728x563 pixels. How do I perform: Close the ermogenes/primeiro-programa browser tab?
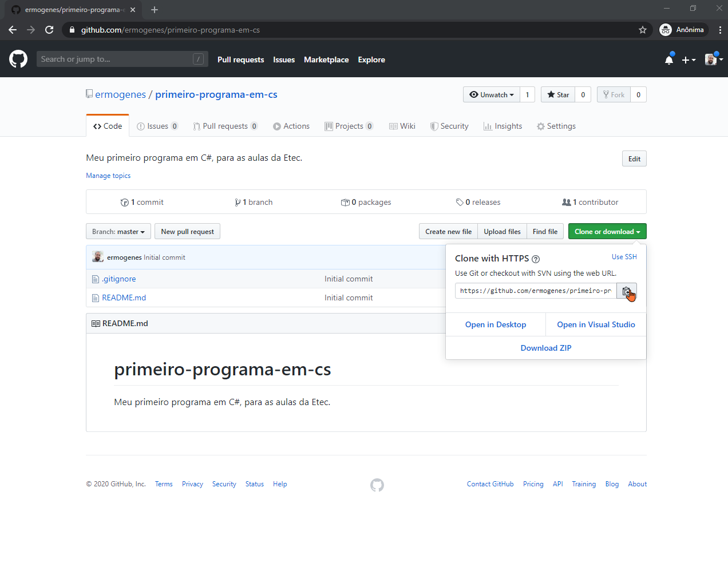tap(133, 10)
